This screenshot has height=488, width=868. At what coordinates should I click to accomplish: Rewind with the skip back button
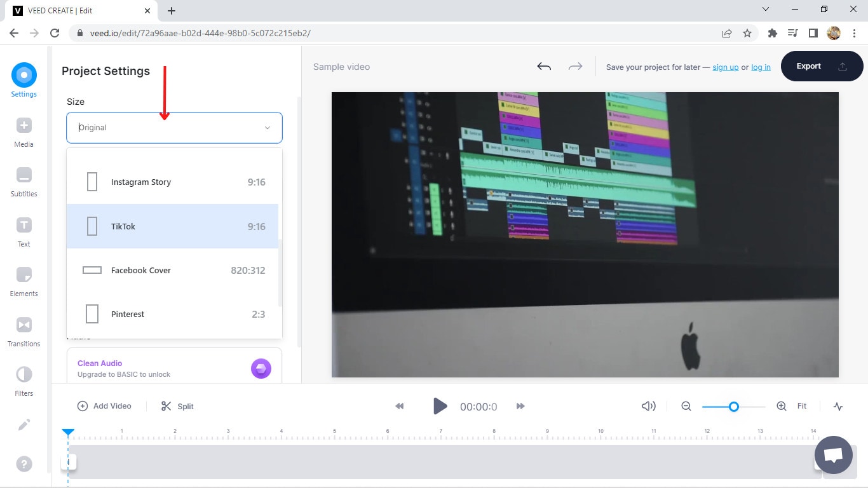click(400, 406)
